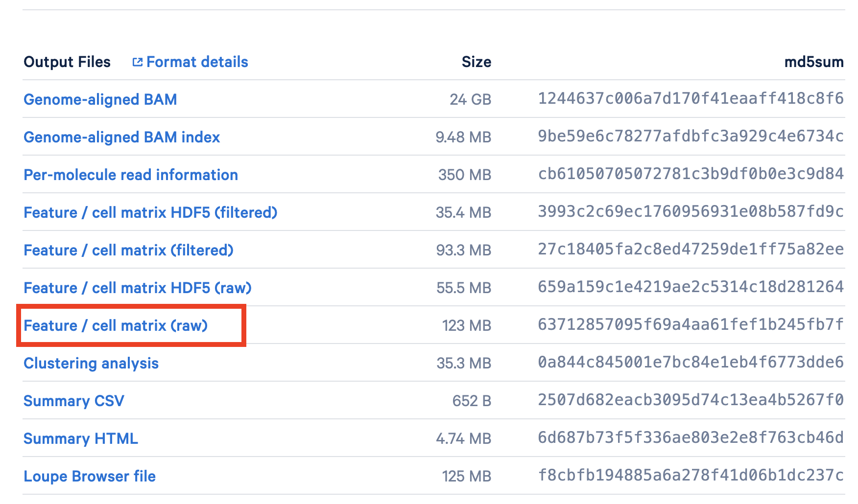Image resolution: width=858 pixels, height=504 pixels.
Task: Click Per-molecule read information link
Action: (x=130, y=175)
